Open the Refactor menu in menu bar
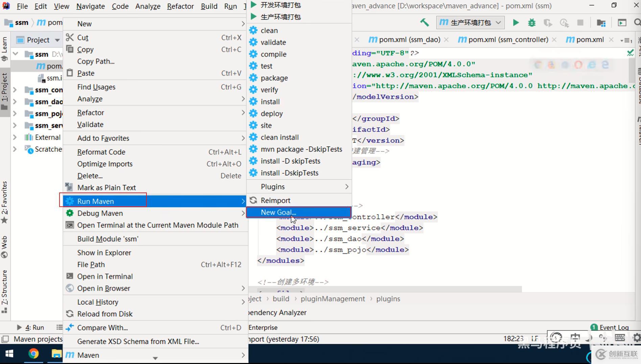This screenshot has height=364, width=641. point(180,6)
